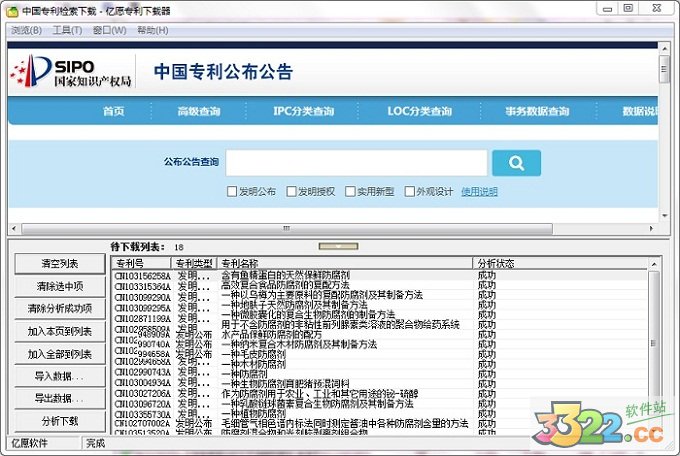The image size is (680, 456).
Task: Open IPC分类查询 tab
Action: [x=304, y=111]
